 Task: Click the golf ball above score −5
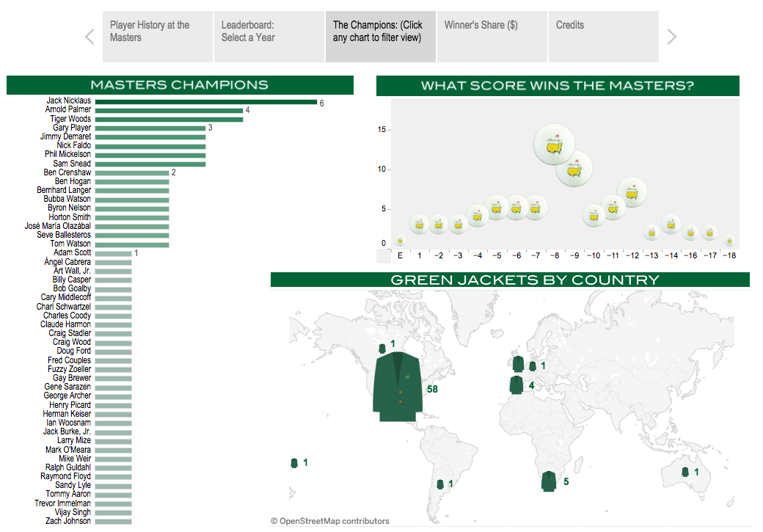(x=497, y=208)
